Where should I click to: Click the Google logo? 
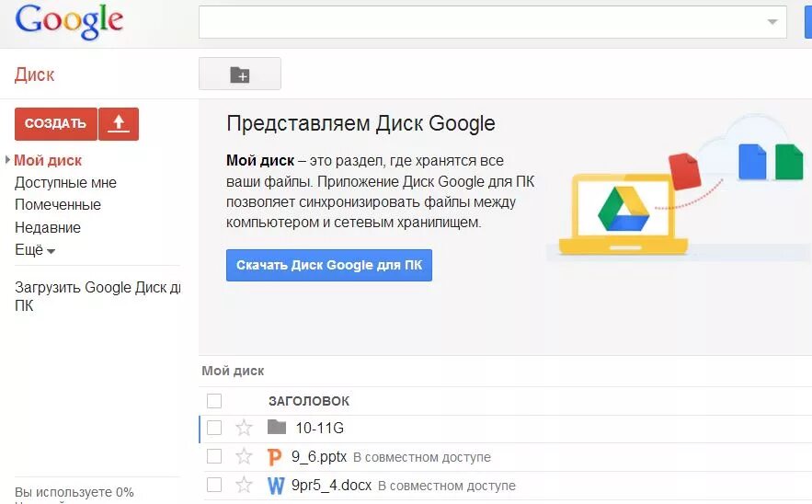[69, 22]
